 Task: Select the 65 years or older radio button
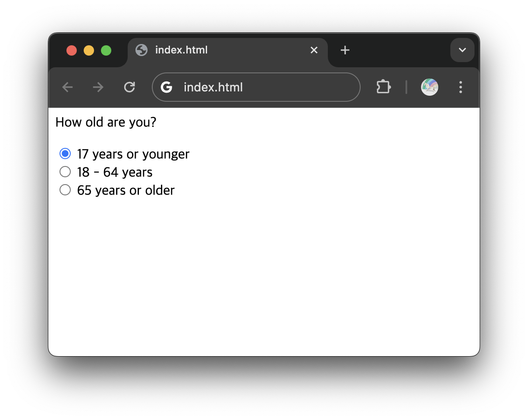(x=65, y=190)
